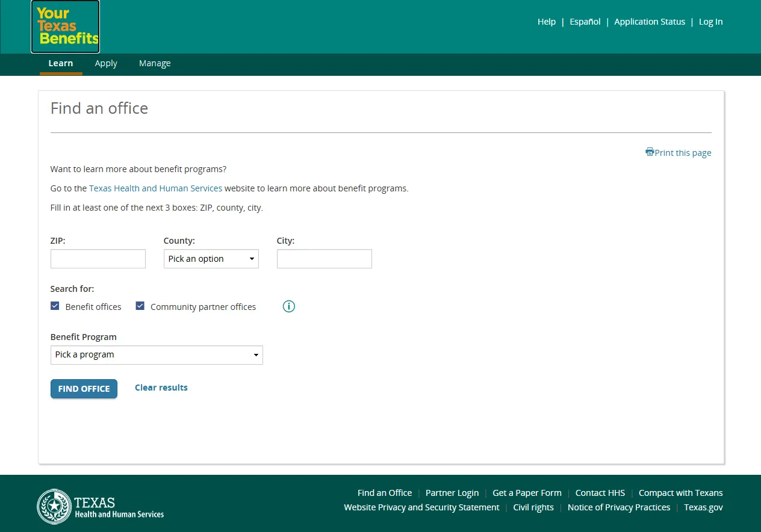Image resolution: width=761 pixels, height=532 pixels.
Task: Click the Help link in header
Action: (x=547, y=22)
